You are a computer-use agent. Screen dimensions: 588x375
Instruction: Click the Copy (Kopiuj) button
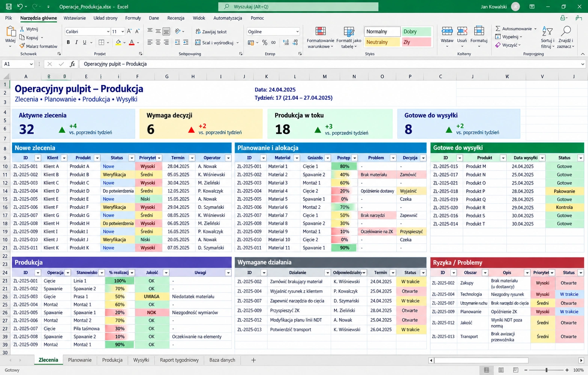(29, 37)
